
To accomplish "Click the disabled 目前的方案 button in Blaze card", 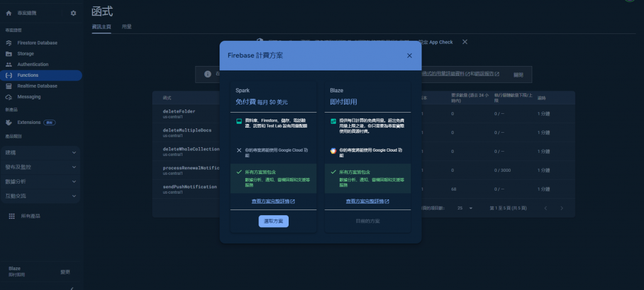I will [367, 221].
